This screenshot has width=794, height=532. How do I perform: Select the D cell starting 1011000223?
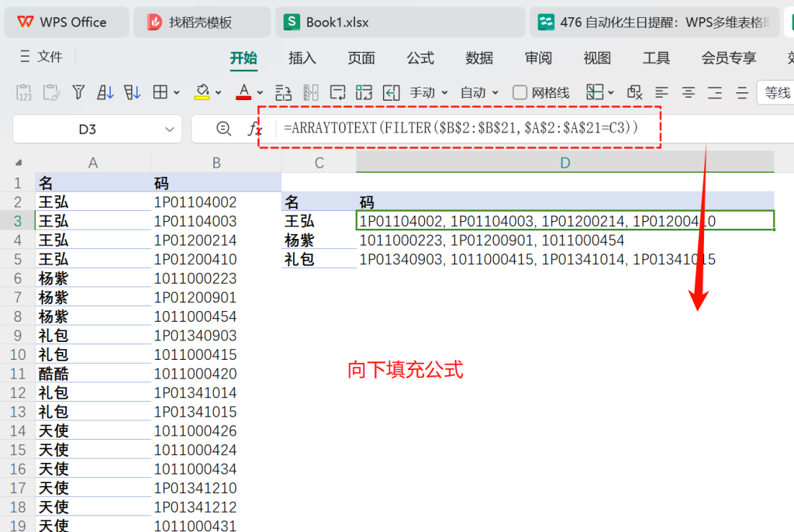(565, 240)
